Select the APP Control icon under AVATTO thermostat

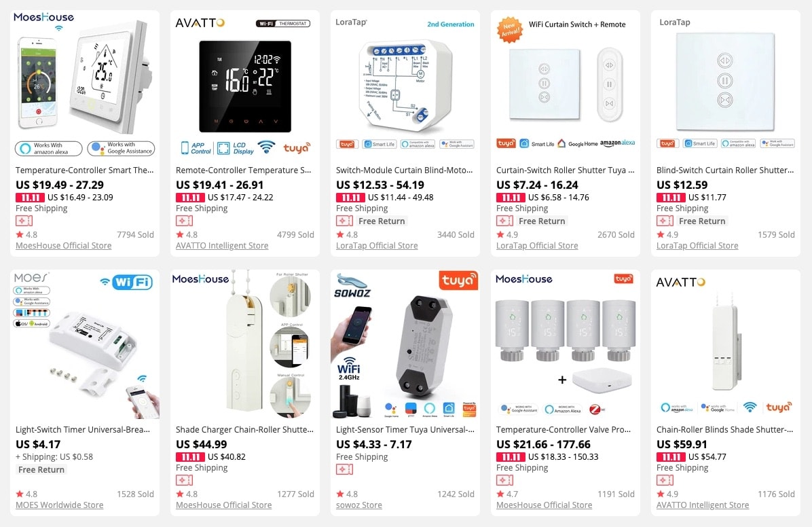coord(194,148)
